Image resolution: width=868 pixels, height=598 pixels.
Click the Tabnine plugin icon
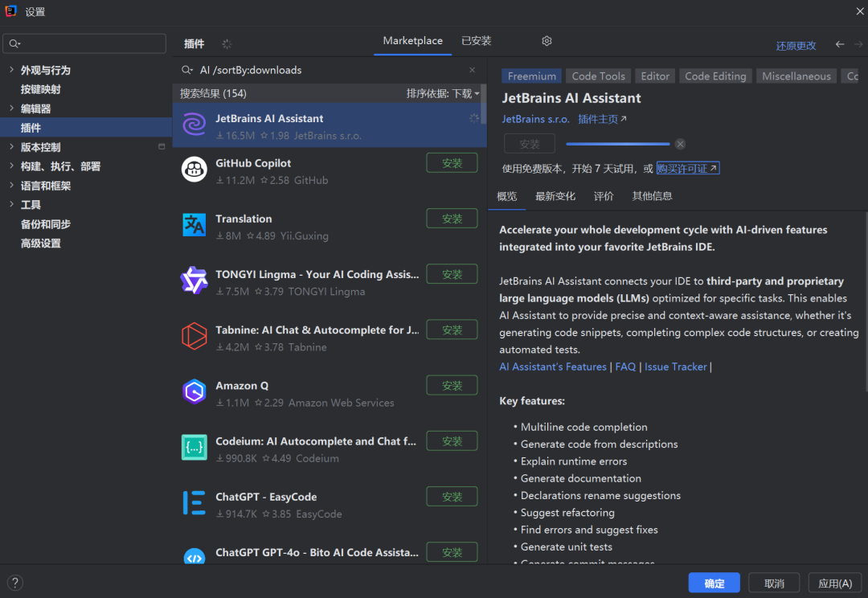(x=194, y=336)
